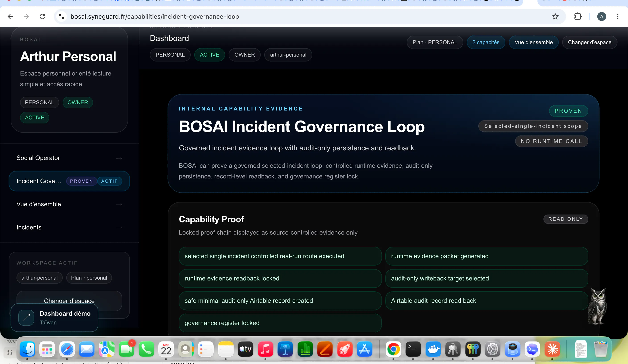Open Finder from the dock
Viewport: 628px width, 364px height.
pos(27,349)
